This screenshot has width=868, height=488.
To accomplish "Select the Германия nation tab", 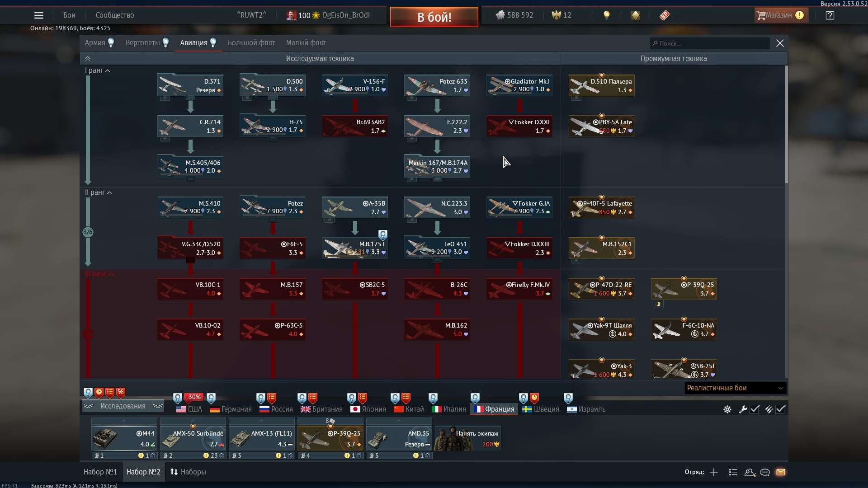I will tap(230, 409).
